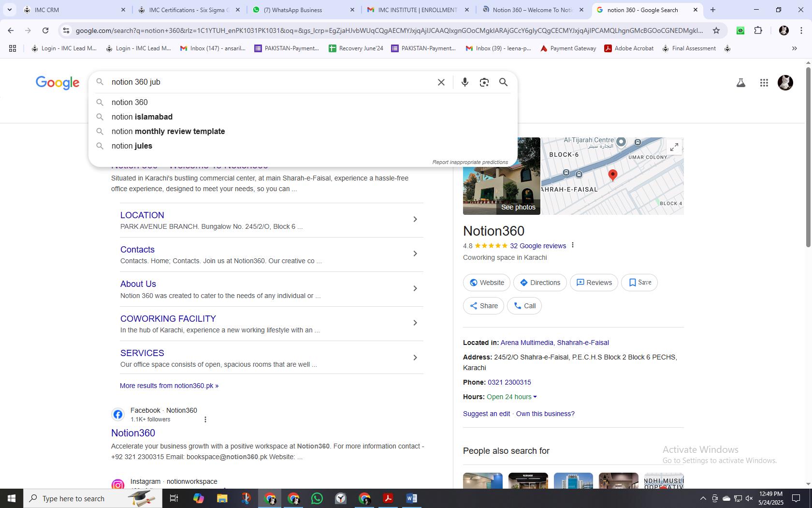The width and height of the screenshot is (812, 508).
Task: Go back to previous page
Action: click(x=11, y=30)
